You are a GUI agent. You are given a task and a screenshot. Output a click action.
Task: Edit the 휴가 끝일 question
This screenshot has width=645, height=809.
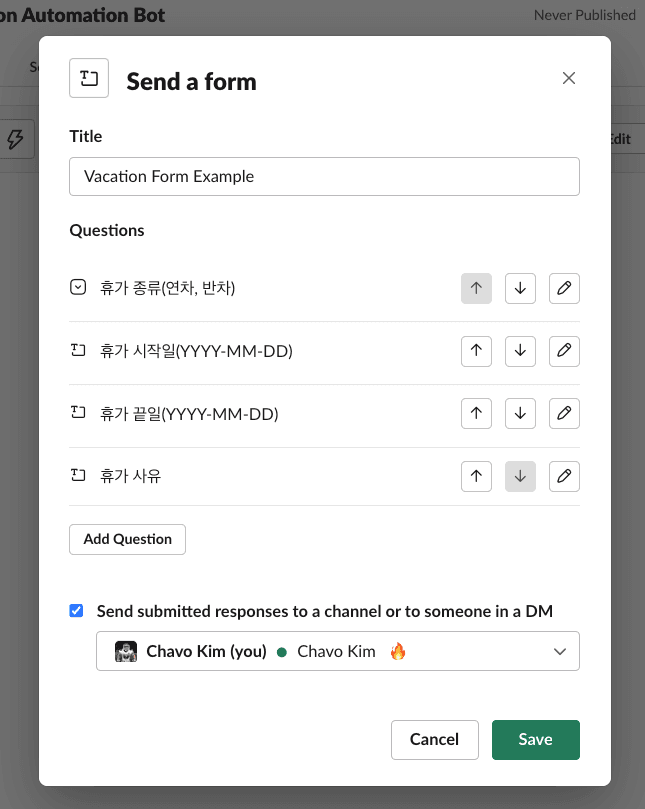[x=564, y=414]
